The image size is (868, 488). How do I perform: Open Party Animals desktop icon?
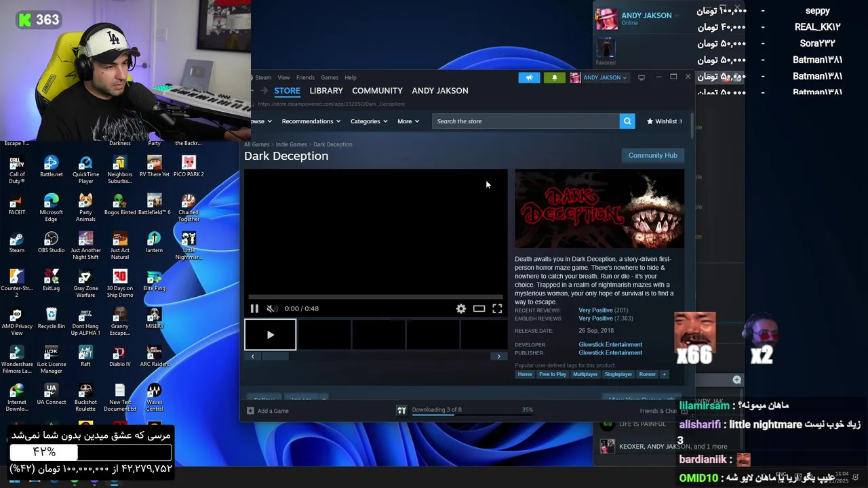[85, 207]
